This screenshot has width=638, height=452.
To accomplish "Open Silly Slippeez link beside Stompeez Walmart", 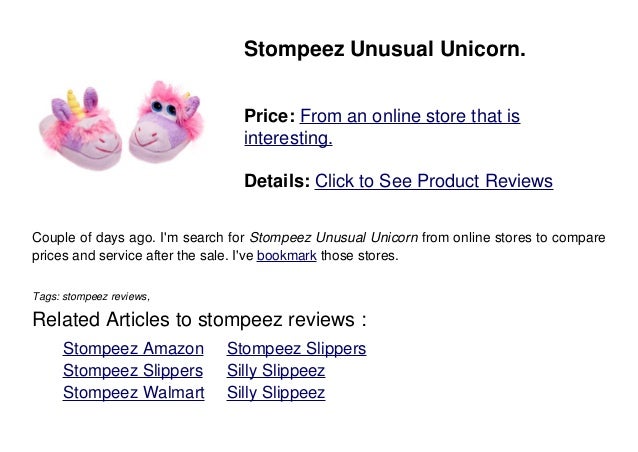I will (x=276, y=392).
